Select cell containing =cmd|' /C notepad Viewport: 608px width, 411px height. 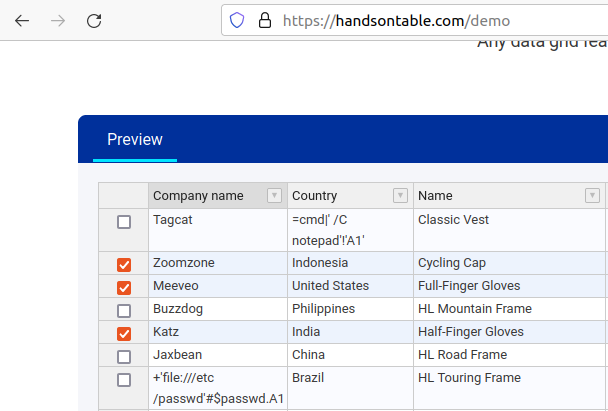click(351, 230)
